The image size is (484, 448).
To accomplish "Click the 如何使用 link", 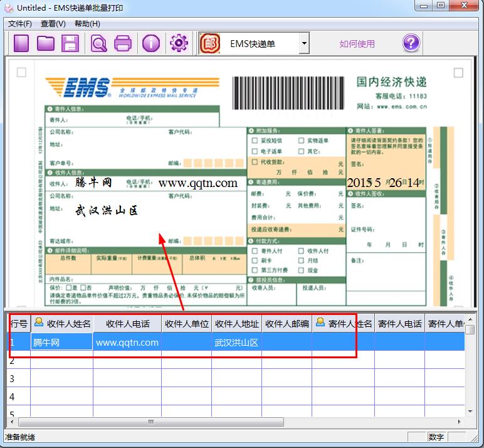I will 357,44.
